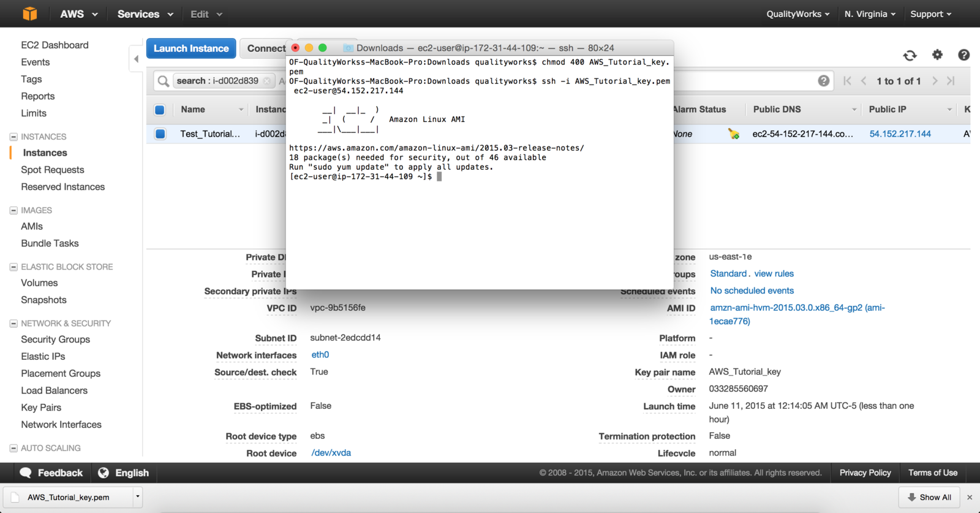Image resolution: width=980 pixels, height=513 pixels.
Task: Collapse the ELASTIC BLOCK STORE section
Action: tap(13, 267)
